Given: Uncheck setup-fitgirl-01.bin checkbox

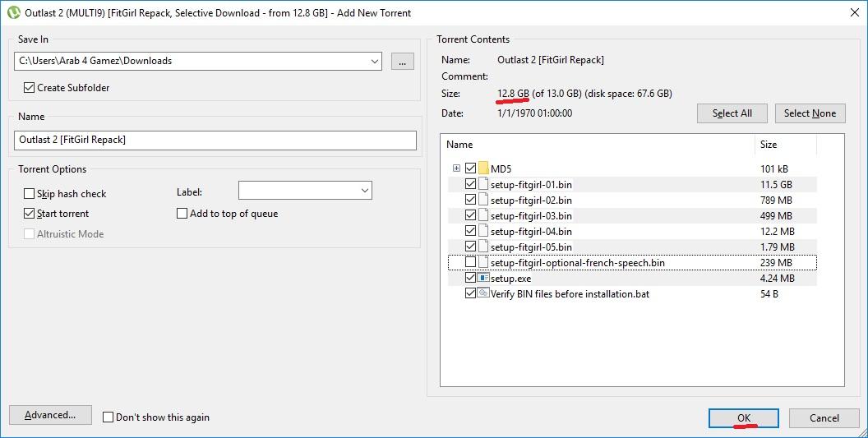Looking at the screenshot, I should (470, 184).
